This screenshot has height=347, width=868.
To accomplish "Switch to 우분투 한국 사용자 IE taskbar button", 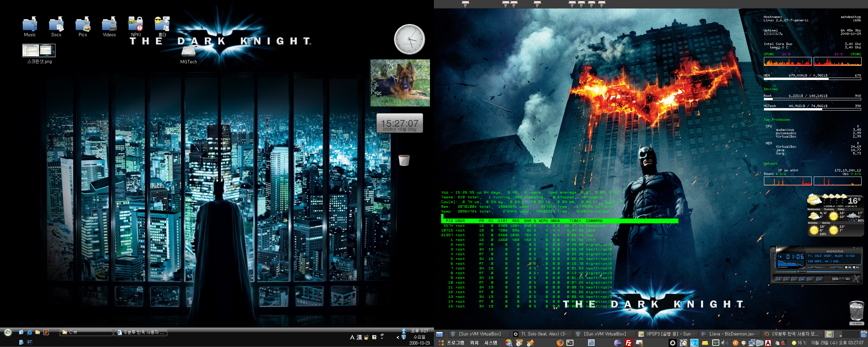I will pyautogui.click(x=140, y=332).
